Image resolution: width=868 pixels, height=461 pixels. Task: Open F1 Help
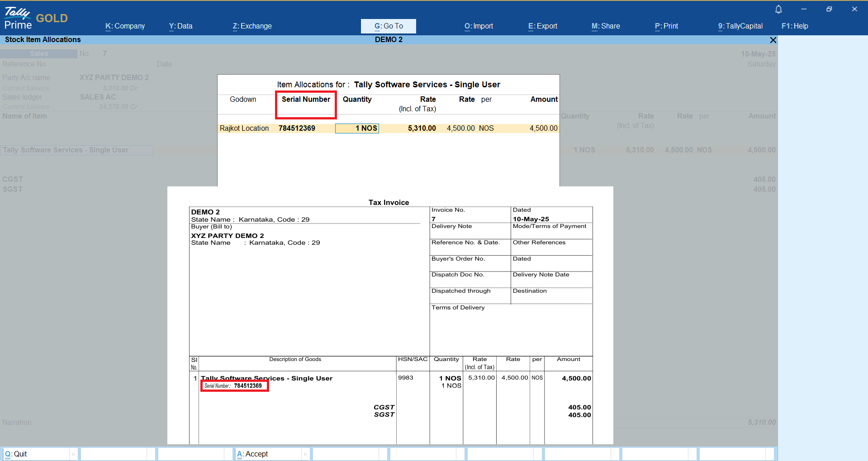point(794,26)
